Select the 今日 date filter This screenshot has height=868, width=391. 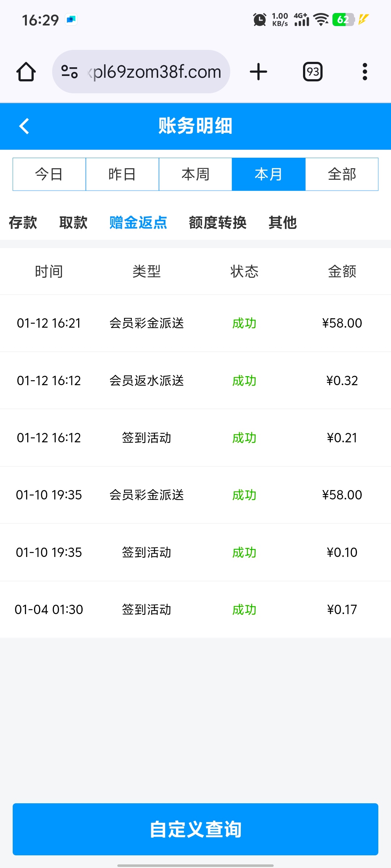49,174
